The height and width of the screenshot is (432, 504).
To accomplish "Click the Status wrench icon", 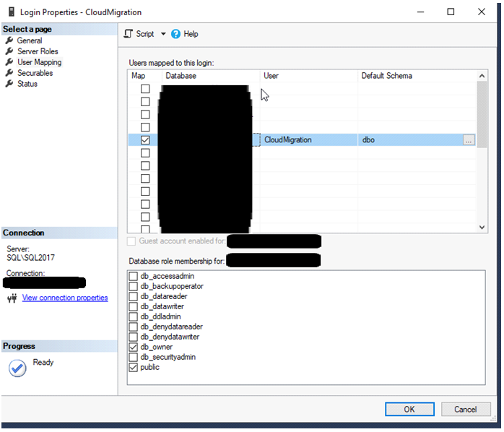I will [x=9, y=84].
